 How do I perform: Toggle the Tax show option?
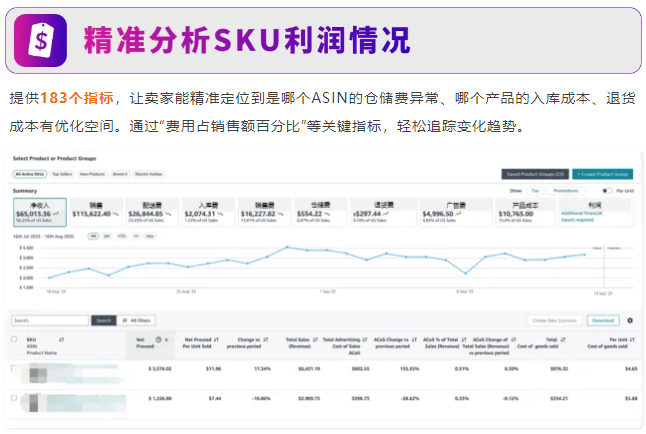(x=536, y=189)
